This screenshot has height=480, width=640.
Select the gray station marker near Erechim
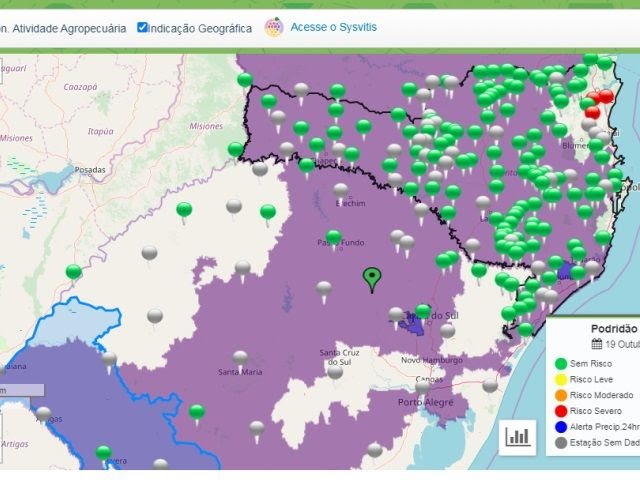coord(341,190)
